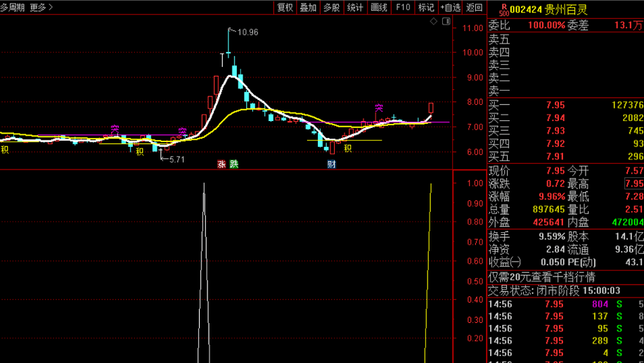Click the boxed 最高 value 7.95
644x363 pixels.
(x=634, y=184)
